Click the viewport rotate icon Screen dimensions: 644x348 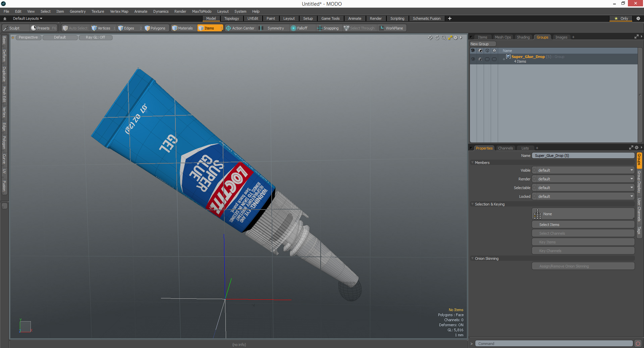coord(437,38)
